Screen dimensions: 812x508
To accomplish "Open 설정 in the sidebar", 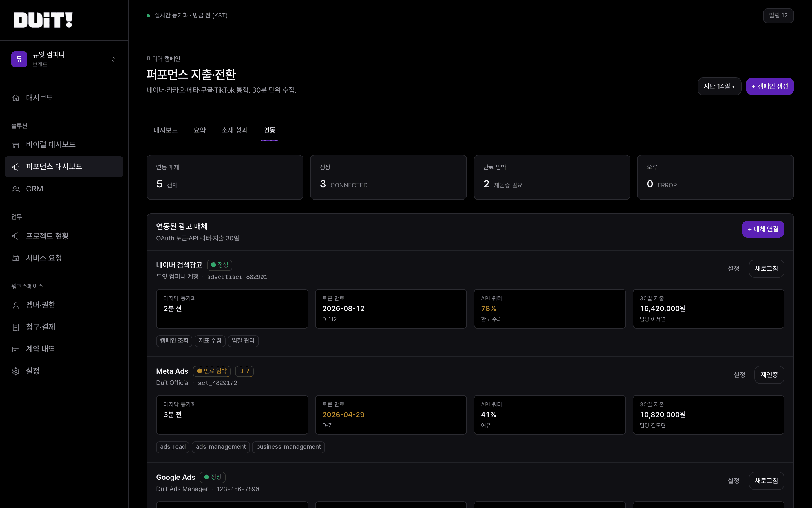I will point(64,371).
